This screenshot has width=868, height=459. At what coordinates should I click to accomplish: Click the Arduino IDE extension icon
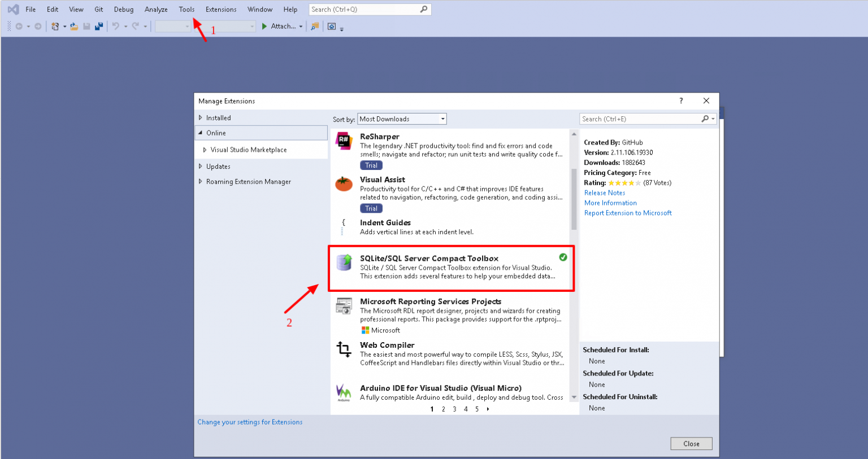(345, 391)
